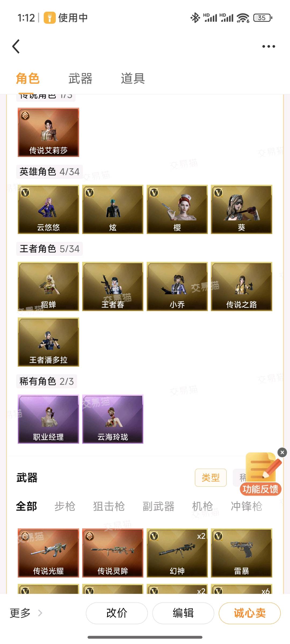This screenshot has height=644, width=290.
Task: Select the 雷暴 pistol weapon card
Action: [x=241, y=553]
